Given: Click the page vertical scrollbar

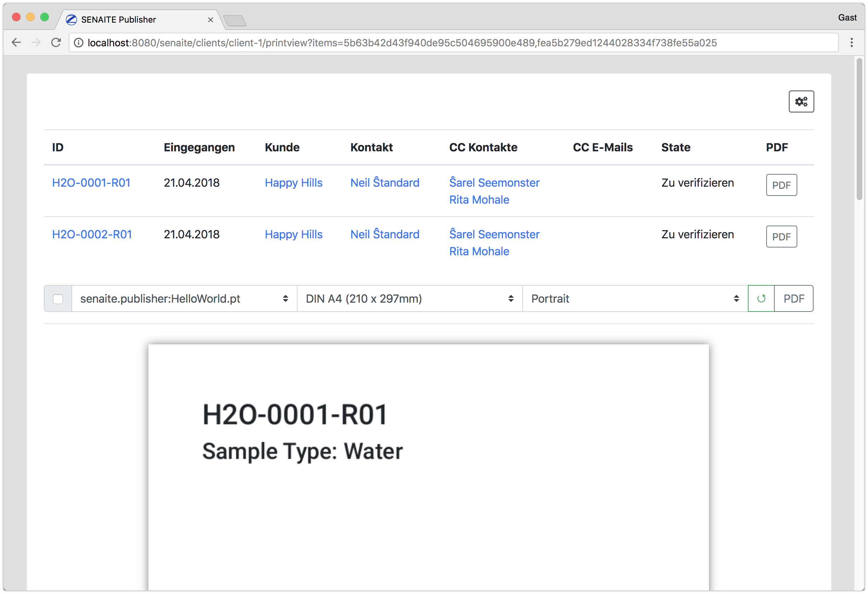Looking at the screenshot, I should (x=860, y=129).
